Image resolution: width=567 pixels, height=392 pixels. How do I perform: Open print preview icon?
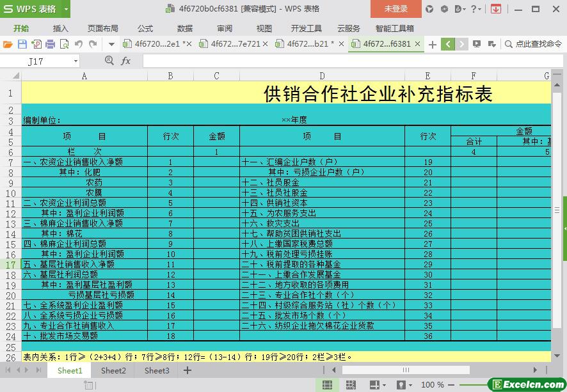(65, 44)
